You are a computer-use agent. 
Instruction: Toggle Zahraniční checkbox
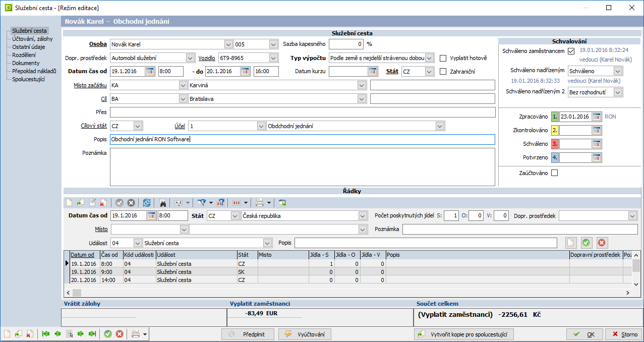(x=443, y=72)
